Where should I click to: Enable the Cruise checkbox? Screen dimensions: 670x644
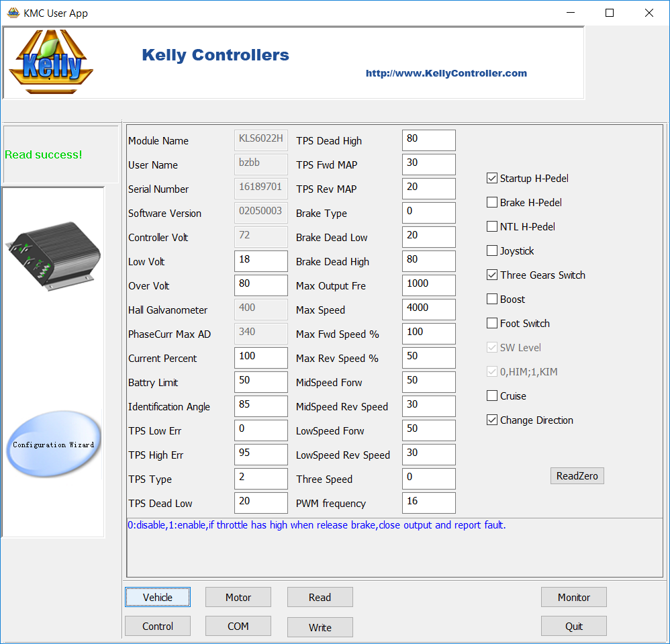492,396
